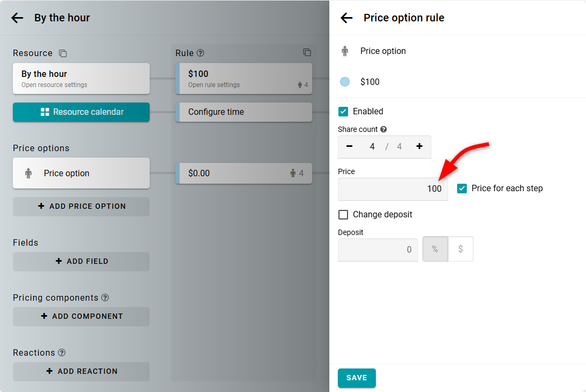Image resolution: width=586 pixels, height=392 pixels.
Task: Click back arrow in Price option rule panel
Action: click(346, 18)
